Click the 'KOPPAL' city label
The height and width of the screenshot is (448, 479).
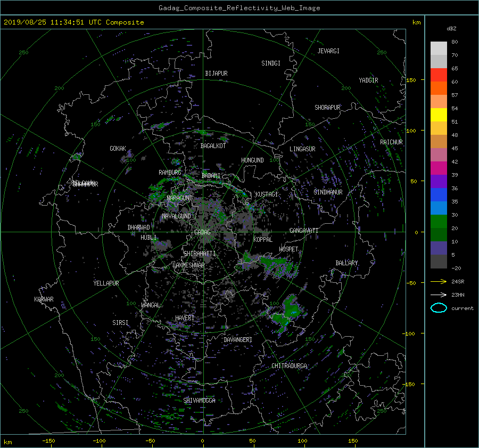[263, 240]
